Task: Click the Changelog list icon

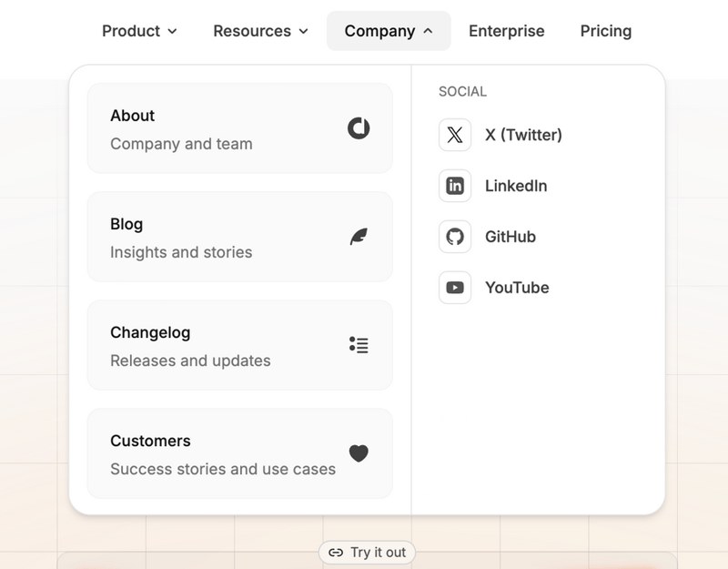Action: click(359, 345)
